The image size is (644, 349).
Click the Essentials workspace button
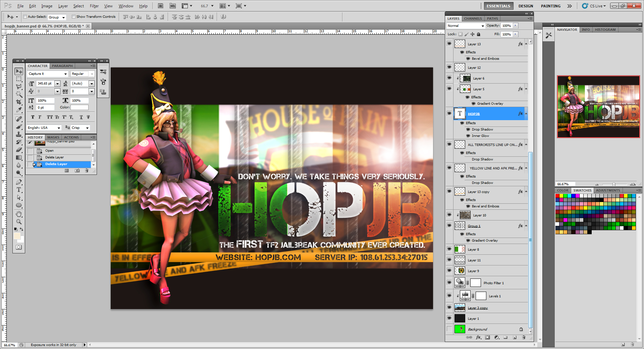[498, 6]
